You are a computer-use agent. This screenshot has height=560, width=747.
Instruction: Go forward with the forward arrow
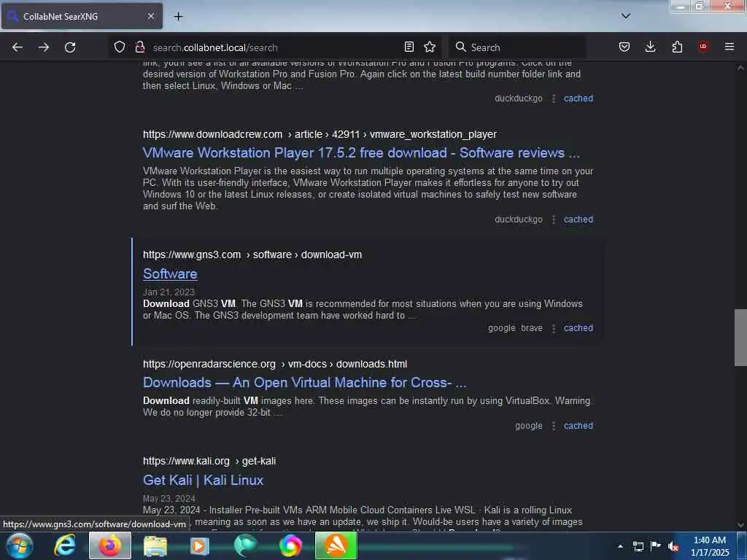pos(44,47)
